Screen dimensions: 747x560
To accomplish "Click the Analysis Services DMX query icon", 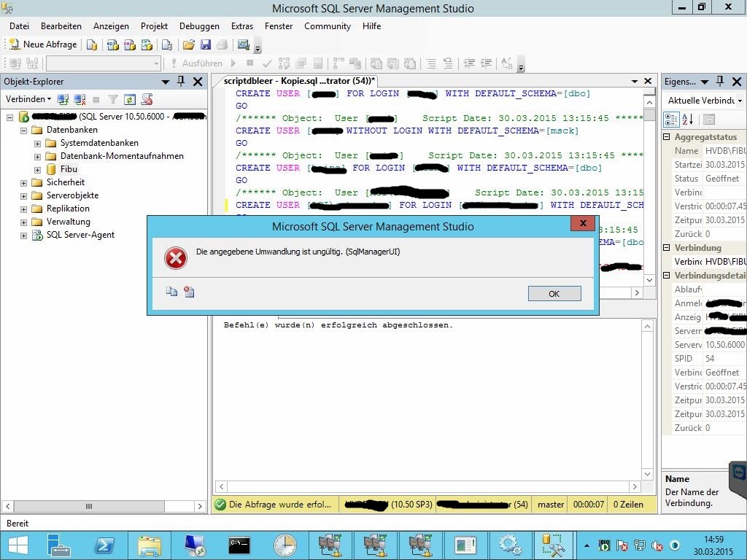I will point(130,44).
